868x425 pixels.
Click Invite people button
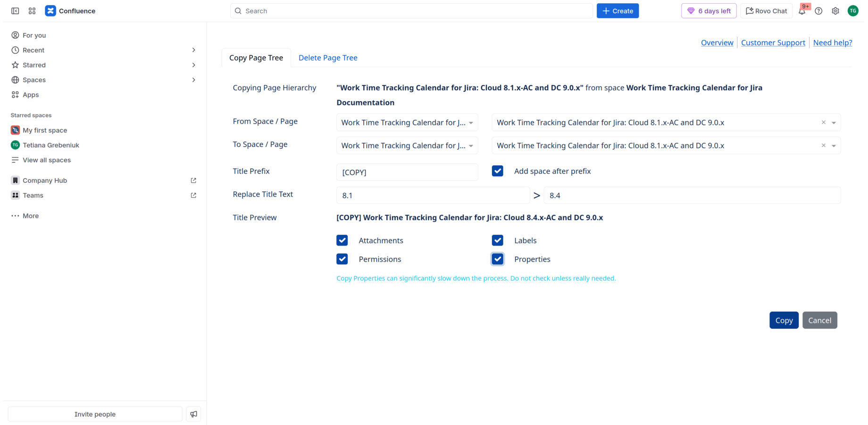click(95, 414)
